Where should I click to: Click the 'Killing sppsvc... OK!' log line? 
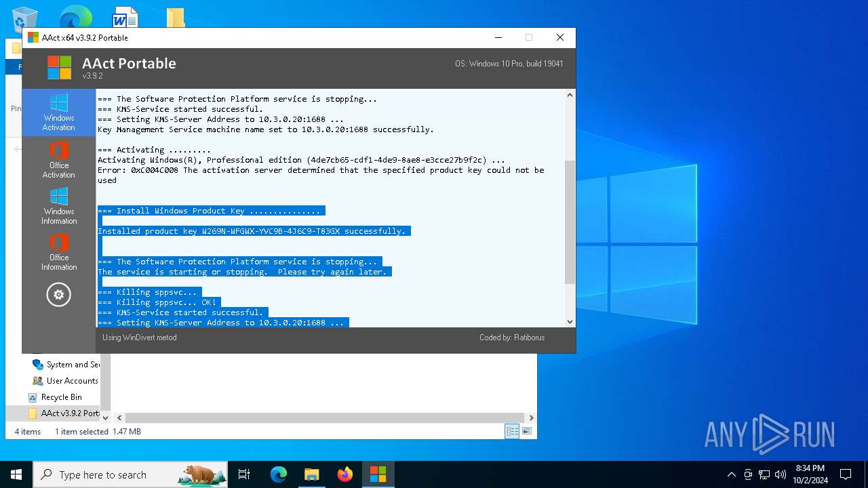click(157, 302)
